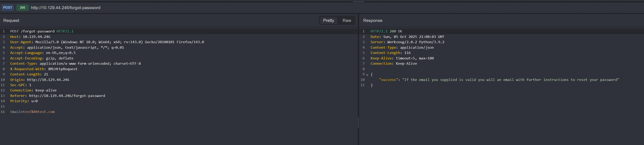Click the Origin header line in request

tap(39, 80)
